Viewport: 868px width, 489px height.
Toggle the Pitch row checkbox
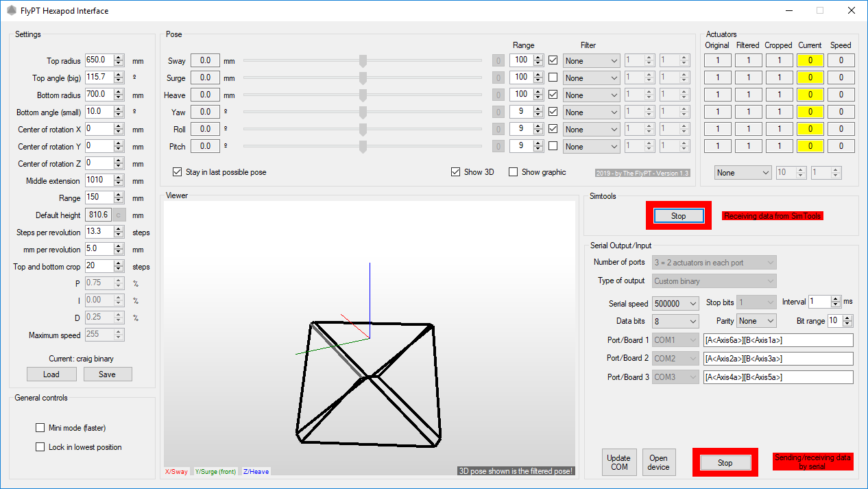553,146
